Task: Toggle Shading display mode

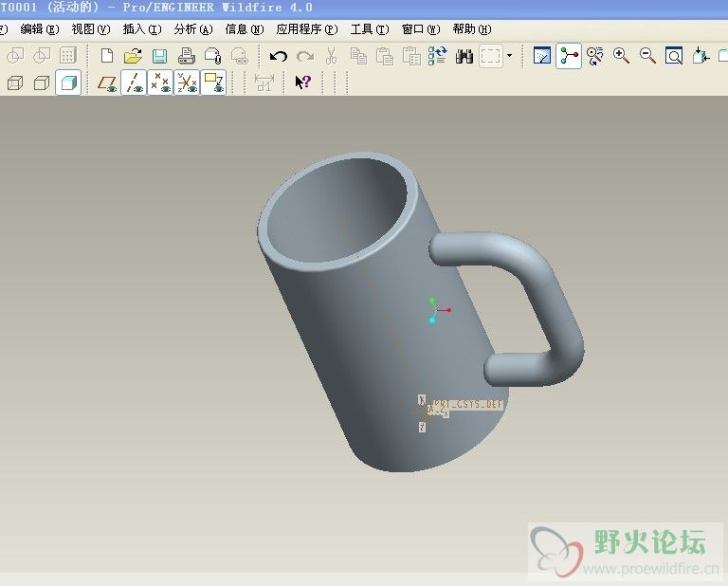Action: tap(68, 83)
